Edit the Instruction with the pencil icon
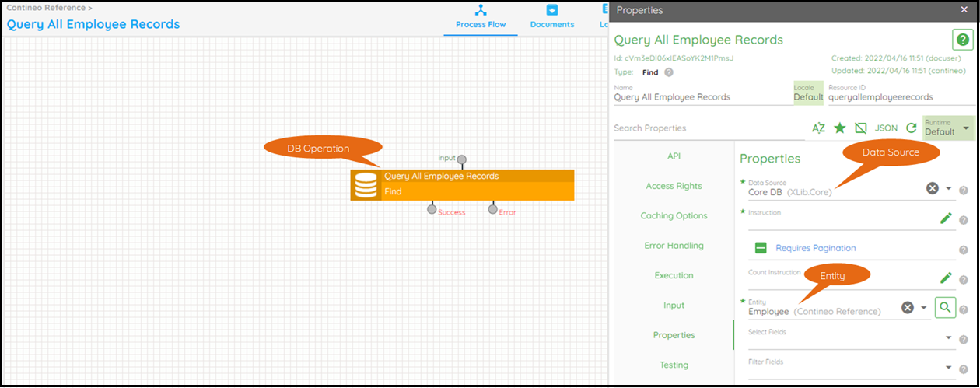980x388 pixels. [x=946, y=218]
